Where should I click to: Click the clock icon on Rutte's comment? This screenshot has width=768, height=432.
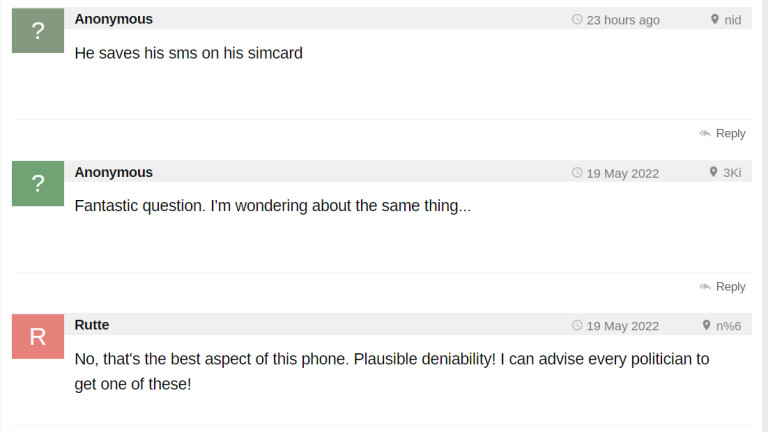[x=577, y=326]
